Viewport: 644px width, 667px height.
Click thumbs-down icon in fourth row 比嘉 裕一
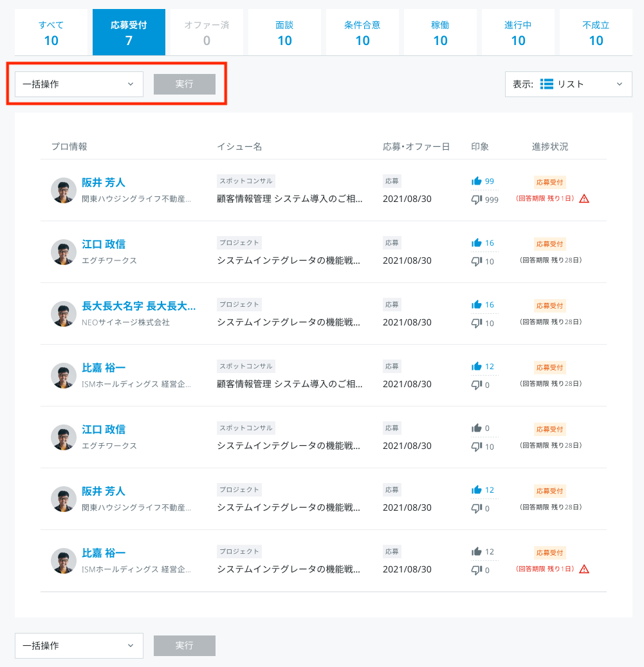coord(477,385)
